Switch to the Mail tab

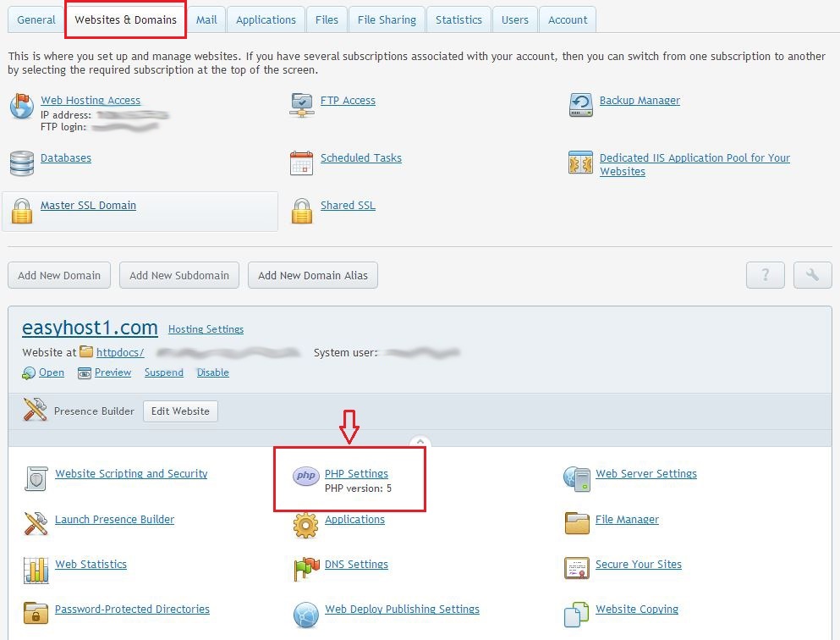(x=206, y=19)
